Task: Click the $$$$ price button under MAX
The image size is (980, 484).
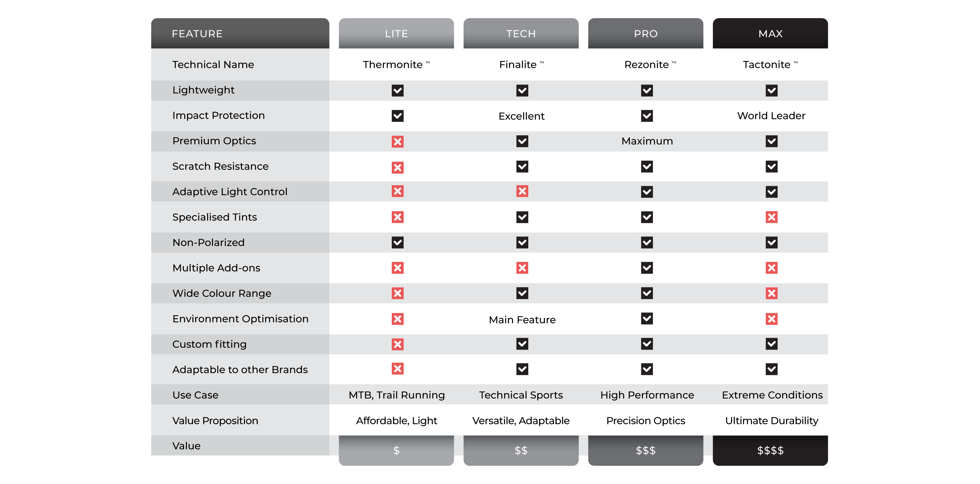Action: (x=770, y=451)
